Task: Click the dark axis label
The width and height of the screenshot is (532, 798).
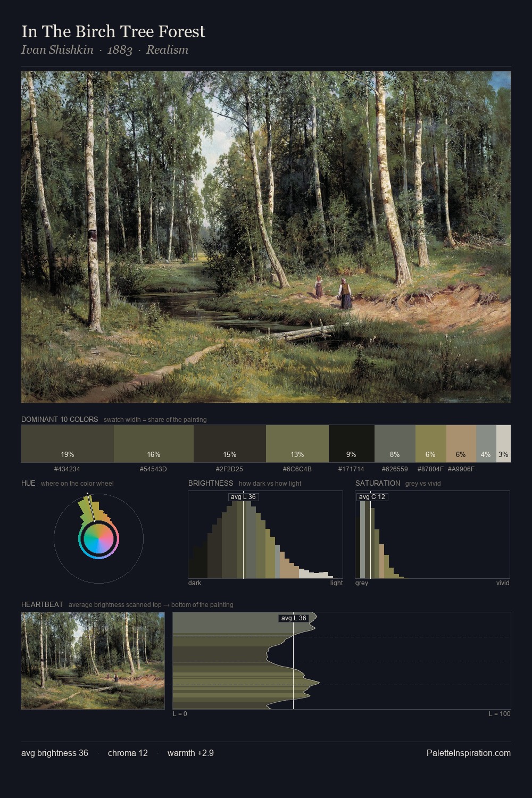Action: (195, 583)
